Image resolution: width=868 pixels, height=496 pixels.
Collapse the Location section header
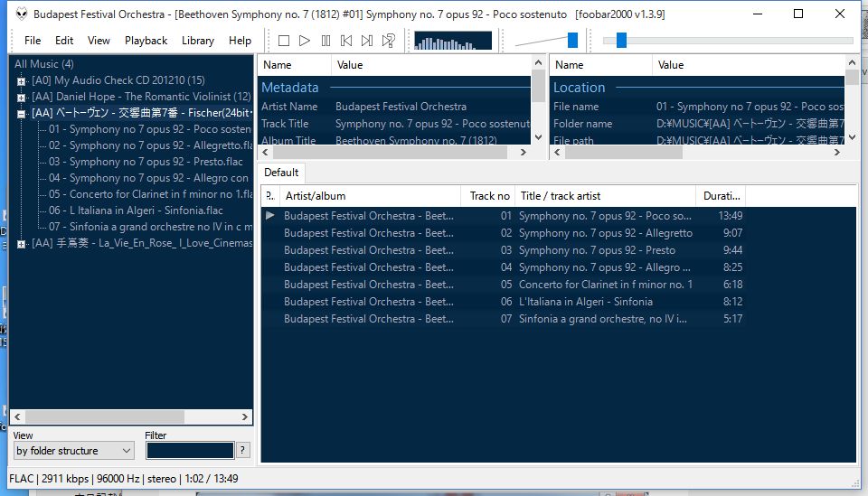pos(579,88)
